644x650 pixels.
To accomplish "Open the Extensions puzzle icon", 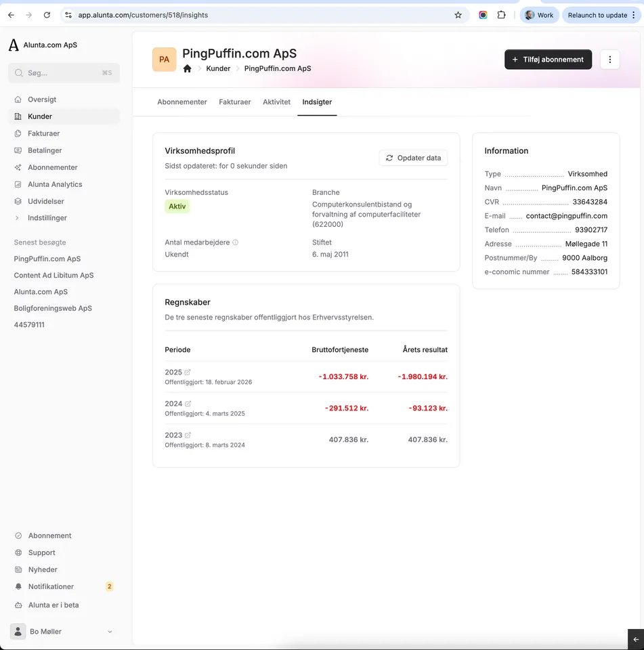I will click(x=501, y=15).
